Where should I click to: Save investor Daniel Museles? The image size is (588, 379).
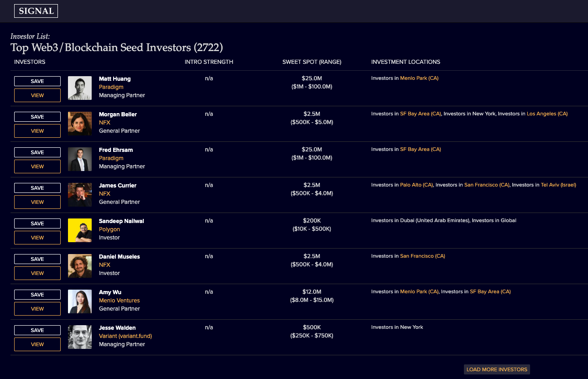tap(37, 259)
